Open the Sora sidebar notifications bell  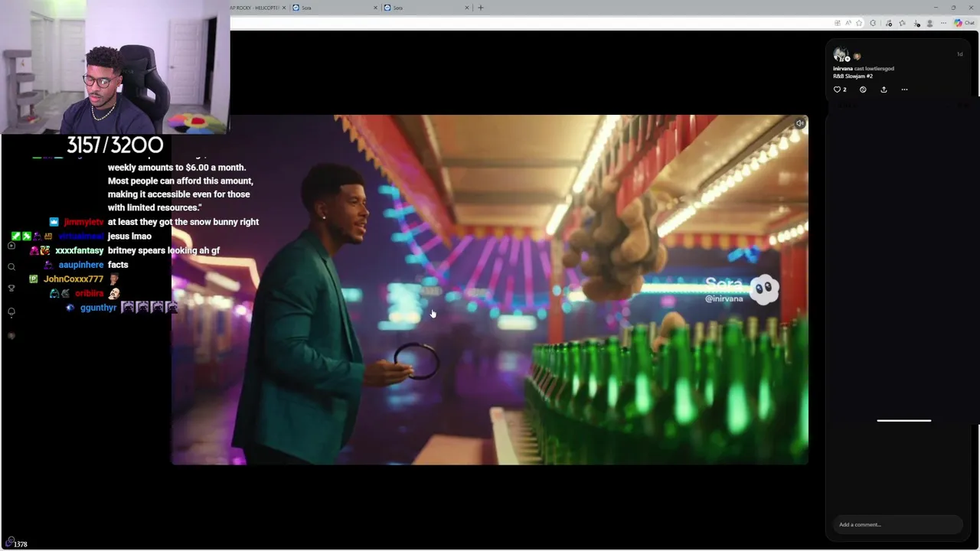11,312
